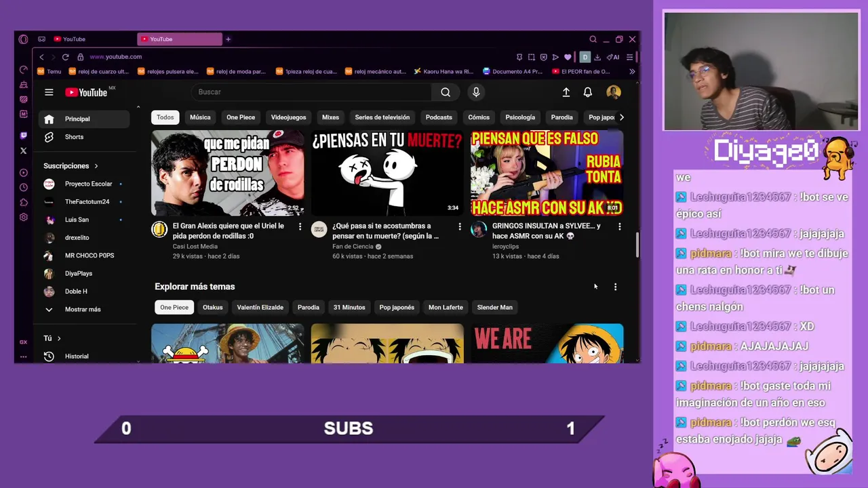Viewport: 868px width, 488px height.
Task: Click the pinboard pin icon in address bar
Action: click(x=519, y=57)
